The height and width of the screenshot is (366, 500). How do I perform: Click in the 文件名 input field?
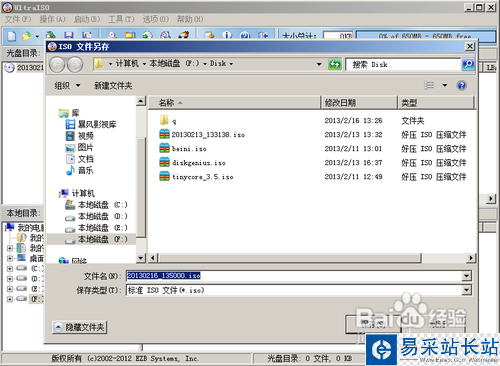tap(294, 276)
